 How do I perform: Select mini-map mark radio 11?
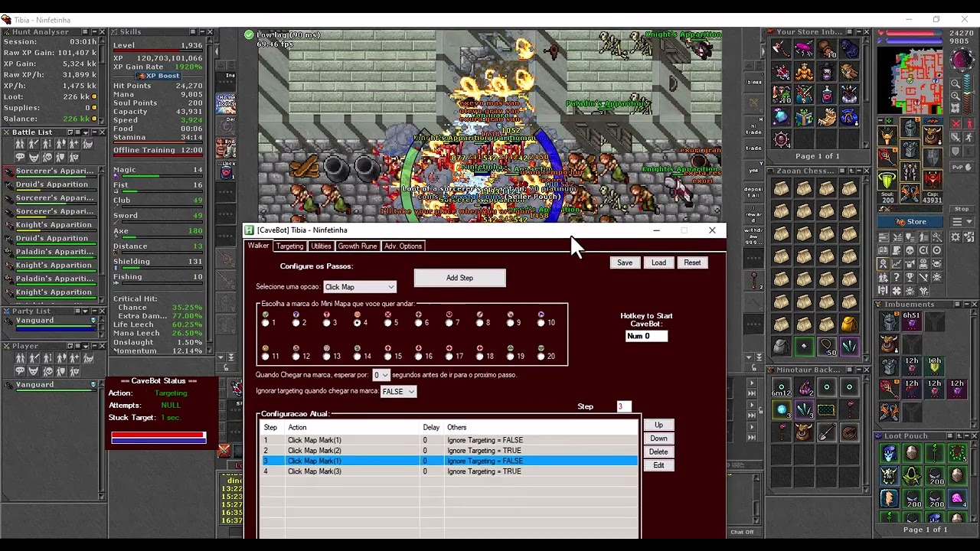pos(266,357)
